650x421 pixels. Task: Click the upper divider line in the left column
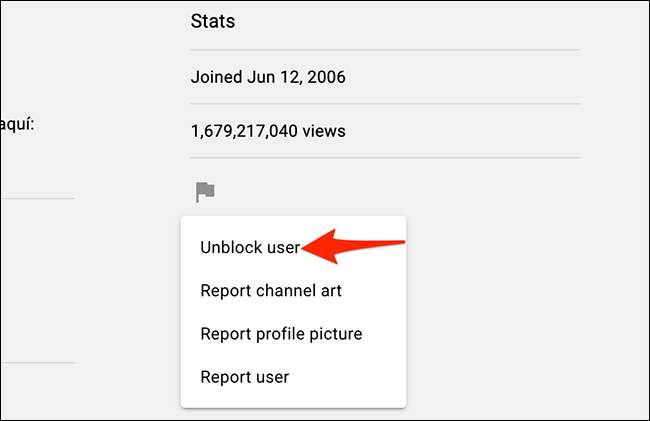37,198
